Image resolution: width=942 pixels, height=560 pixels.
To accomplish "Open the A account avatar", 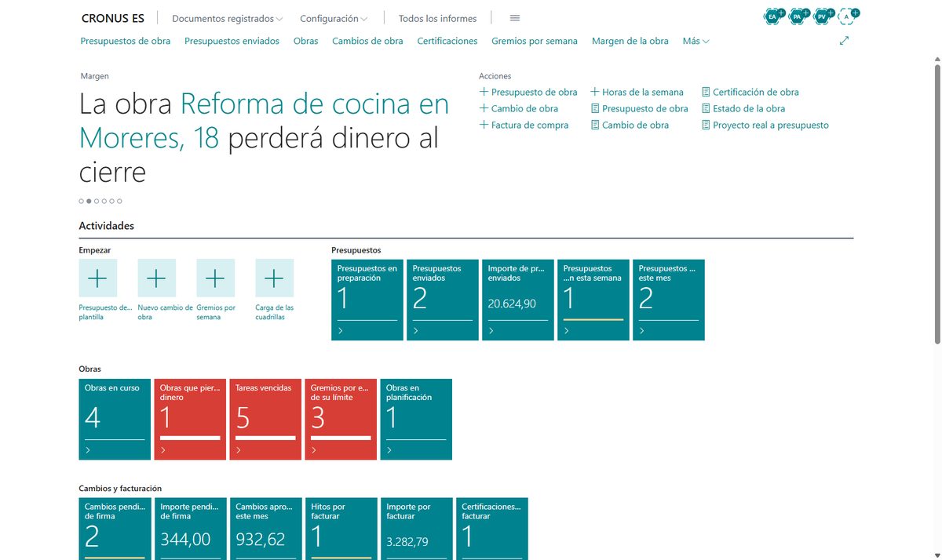I will click(x=847, y=16).
